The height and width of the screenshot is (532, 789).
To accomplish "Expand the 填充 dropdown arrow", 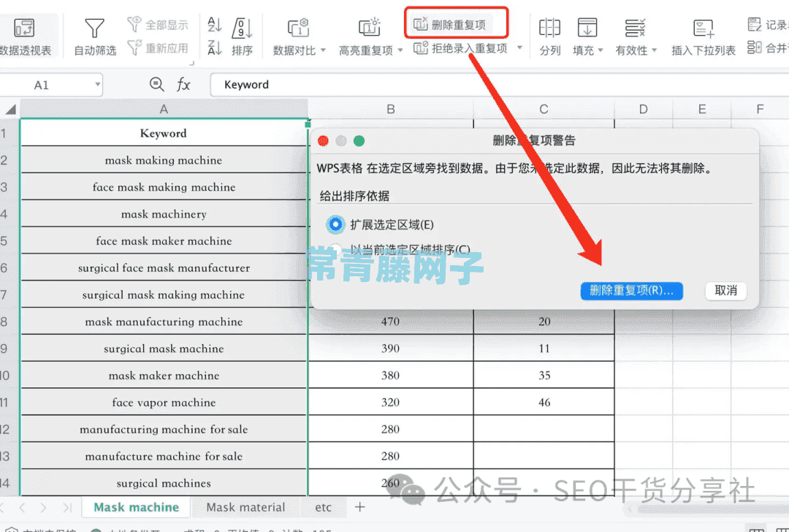I will pyautogui.click(x=601, y=50).
